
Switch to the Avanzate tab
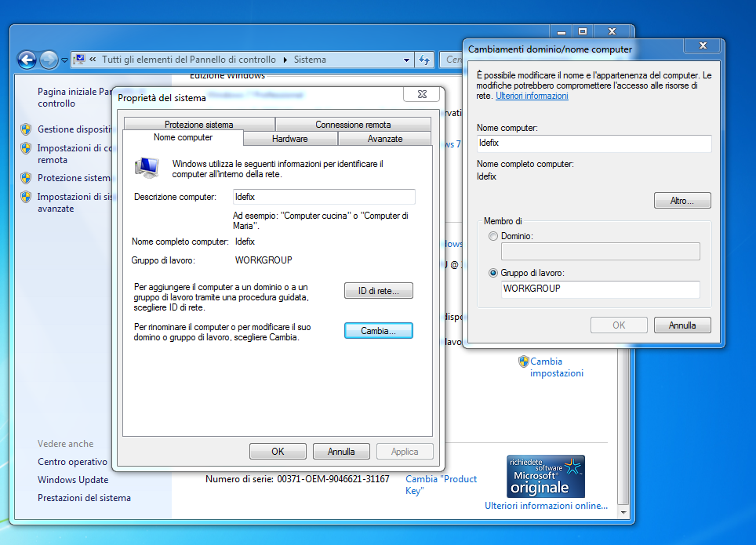tap(384, 139)
